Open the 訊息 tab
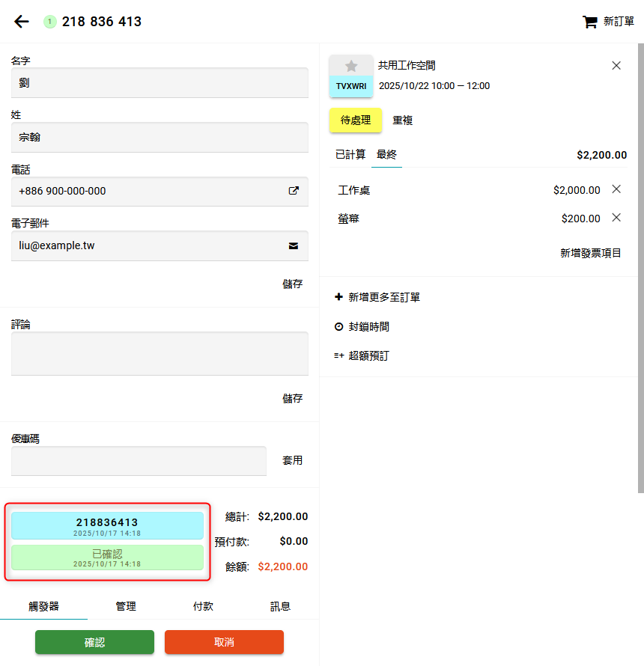 pyautogui.click(x=280, y=606)
